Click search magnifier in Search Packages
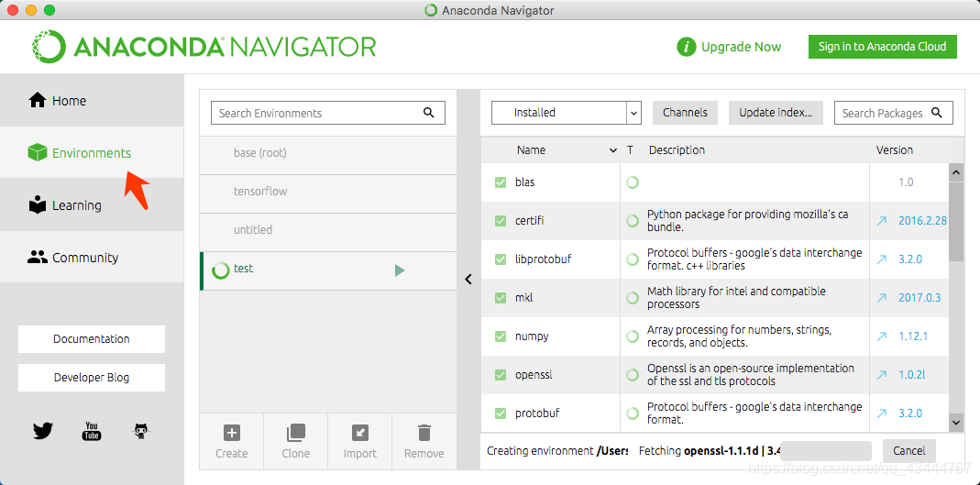980x485 pixels. coord(936,113)
